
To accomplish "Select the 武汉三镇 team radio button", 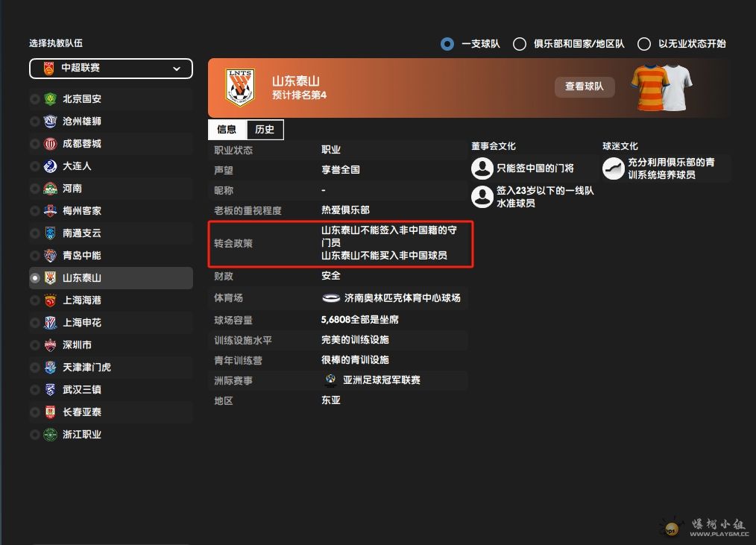I will point(35,389).
